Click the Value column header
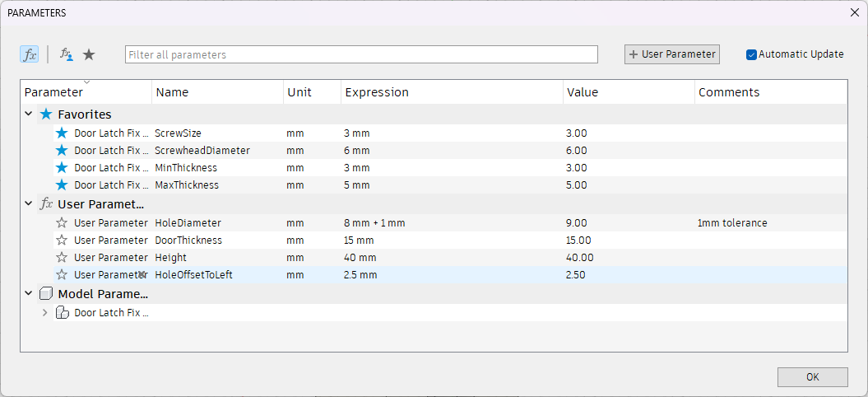 tap(629, 92)
